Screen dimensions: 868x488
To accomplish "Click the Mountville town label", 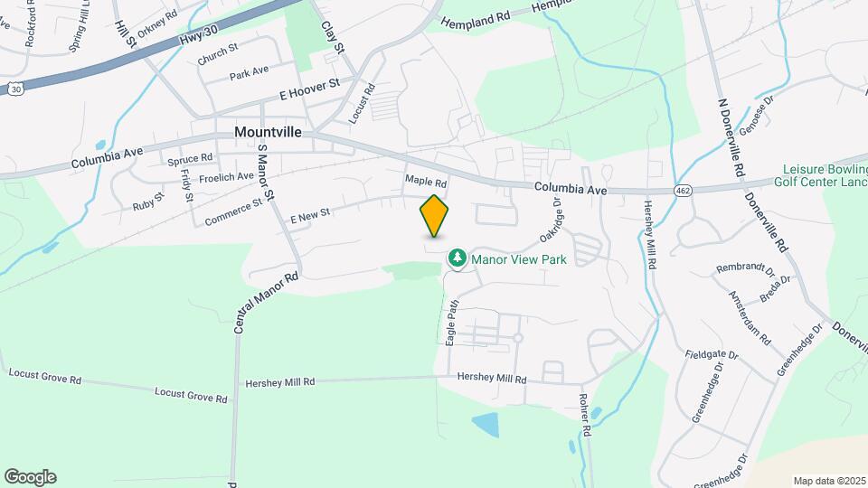I will [x=268, y=132].
